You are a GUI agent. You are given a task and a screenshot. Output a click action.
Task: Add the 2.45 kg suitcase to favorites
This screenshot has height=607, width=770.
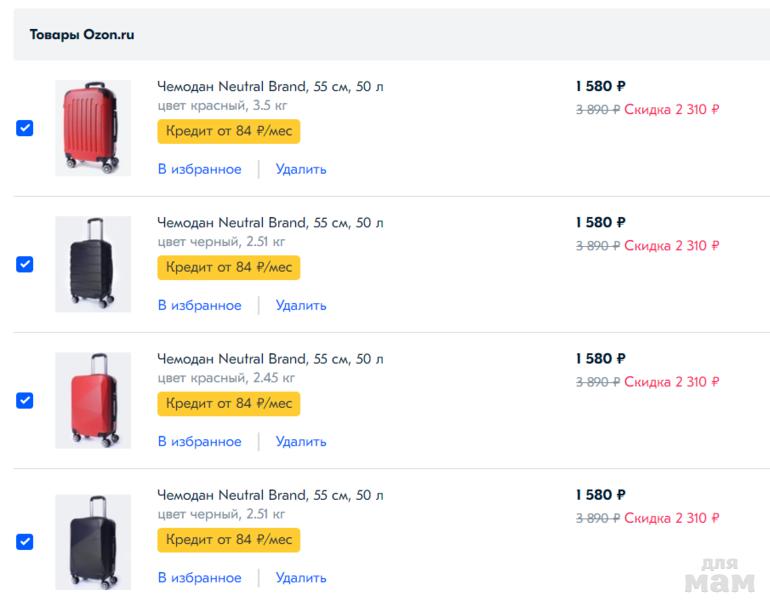199,441
